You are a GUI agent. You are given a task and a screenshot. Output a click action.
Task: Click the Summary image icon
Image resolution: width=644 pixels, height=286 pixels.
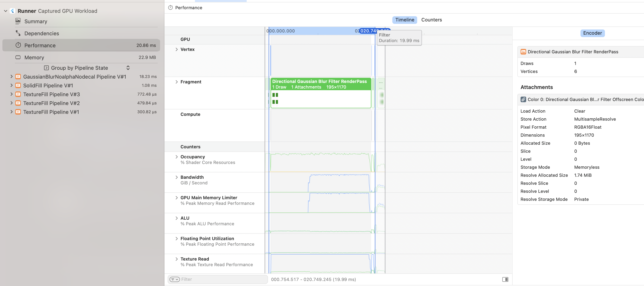click(x=18, y=21)
